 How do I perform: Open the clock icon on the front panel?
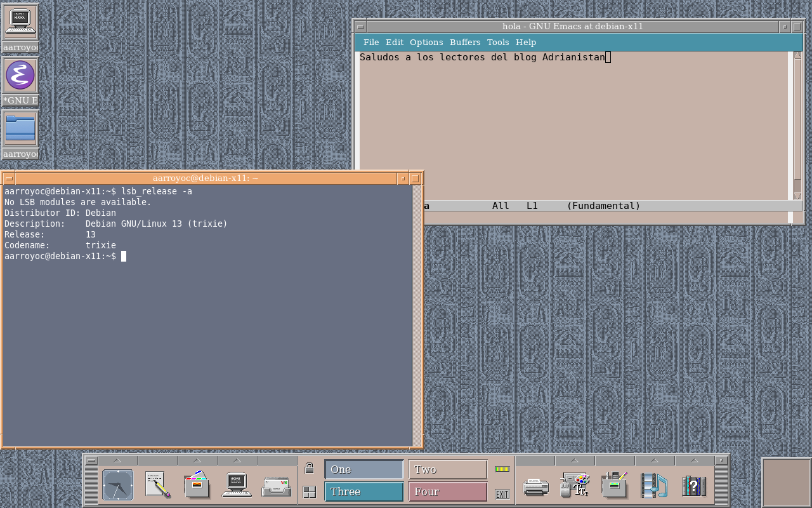pyautogui.click(x=118, y=486)
